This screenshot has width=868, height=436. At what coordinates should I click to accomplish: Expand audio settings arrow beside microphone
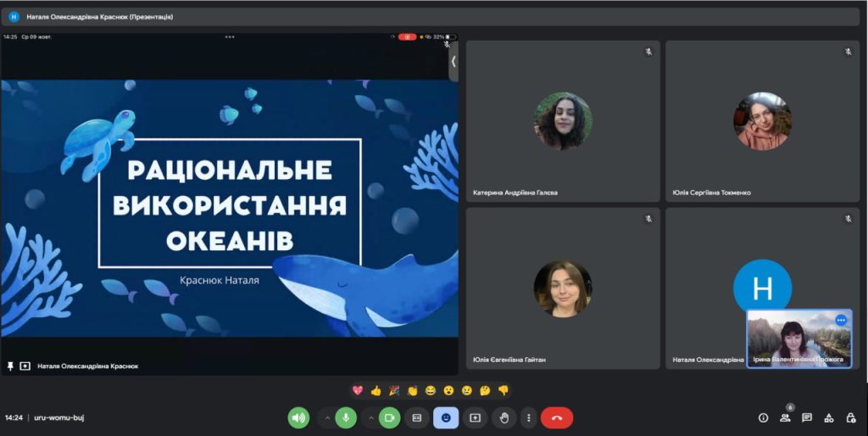pos(326,417)
